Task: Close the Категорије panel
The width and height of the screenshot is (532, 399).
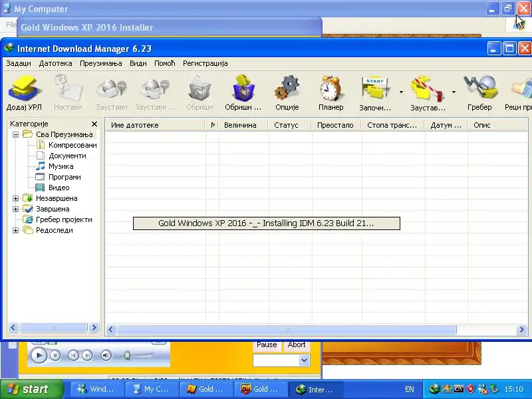Action: (x=94, y=124)
